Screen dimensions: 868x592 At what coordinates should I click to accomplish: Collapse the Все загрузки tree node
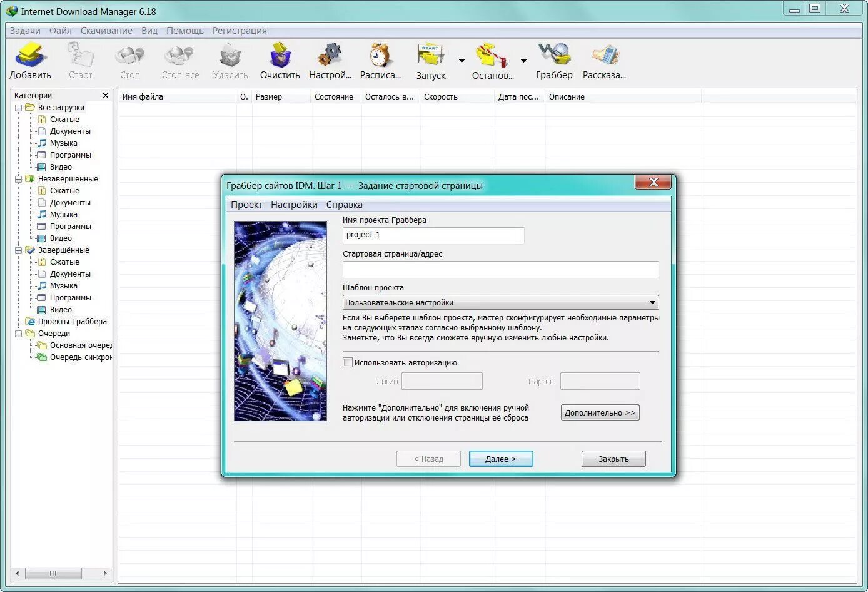point(18,108)
